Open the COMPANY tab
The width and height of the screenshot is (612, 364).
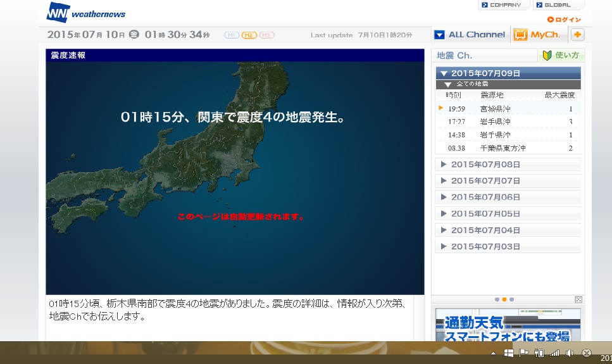[x=503, y=5]
